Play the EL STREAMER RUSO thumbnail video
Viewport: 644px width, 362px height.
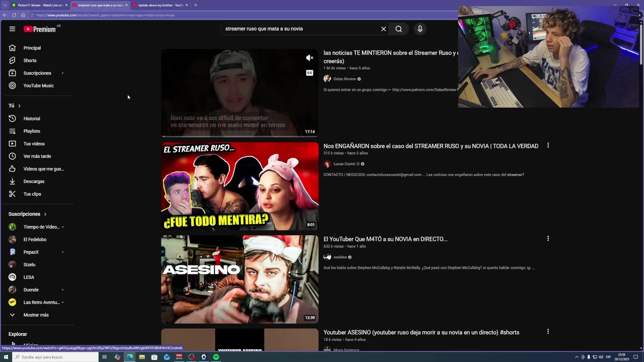tap(239, 186)
